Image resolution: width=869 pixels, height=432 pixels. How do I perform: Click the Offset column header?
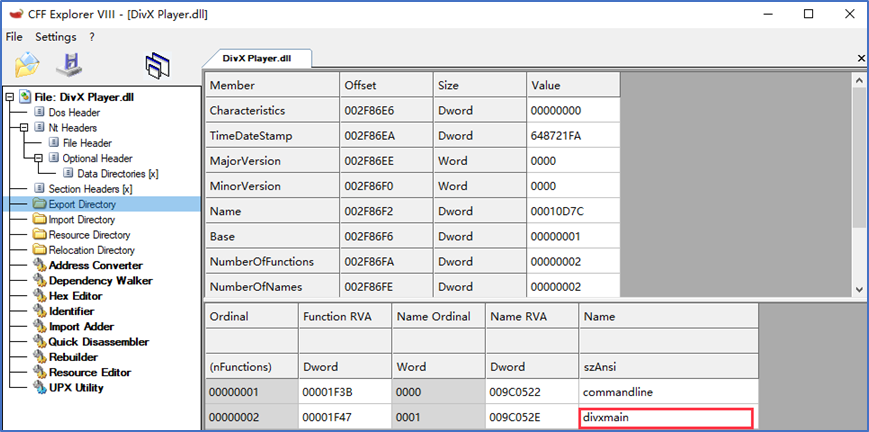pos(386,85)
